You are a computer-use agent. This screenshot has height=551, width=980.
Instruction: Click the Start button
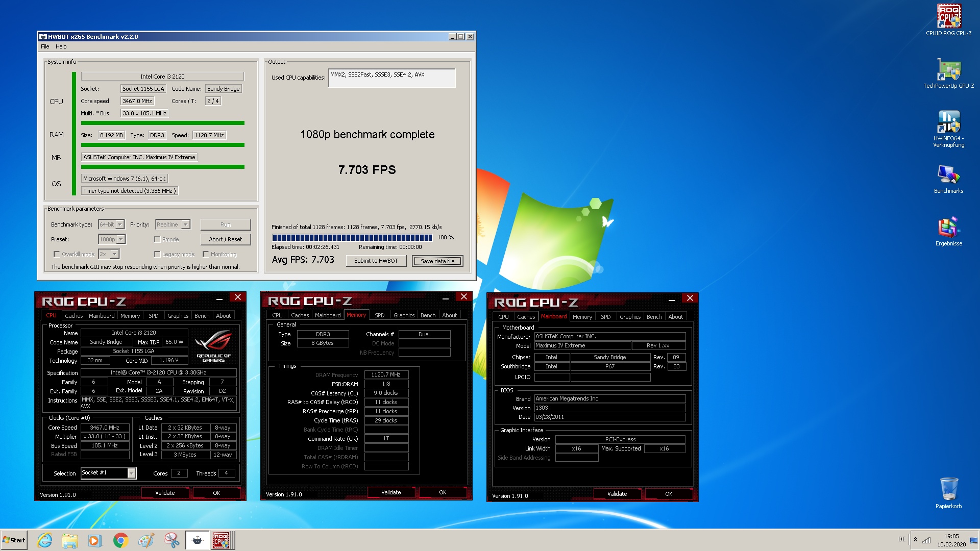(14, 540)
